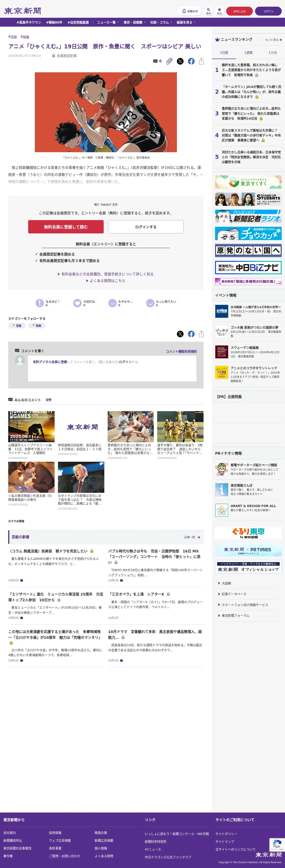The width and height of the screenshot is (285, 868).
Task: Open the 原発のない国へ banner
Action: click(x=248, y=251)
